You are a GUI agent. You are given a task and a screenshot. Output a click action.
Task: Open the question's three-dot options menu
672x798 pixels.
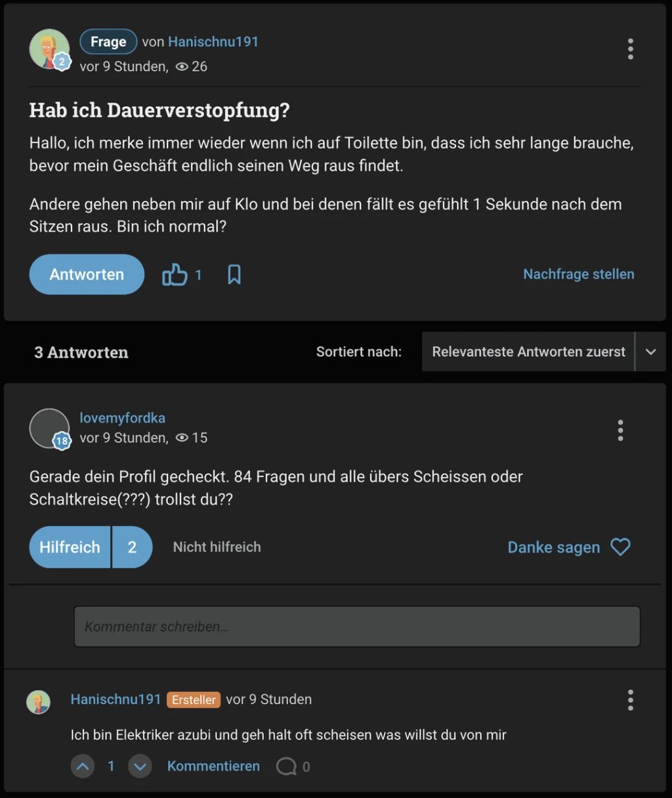630,49
